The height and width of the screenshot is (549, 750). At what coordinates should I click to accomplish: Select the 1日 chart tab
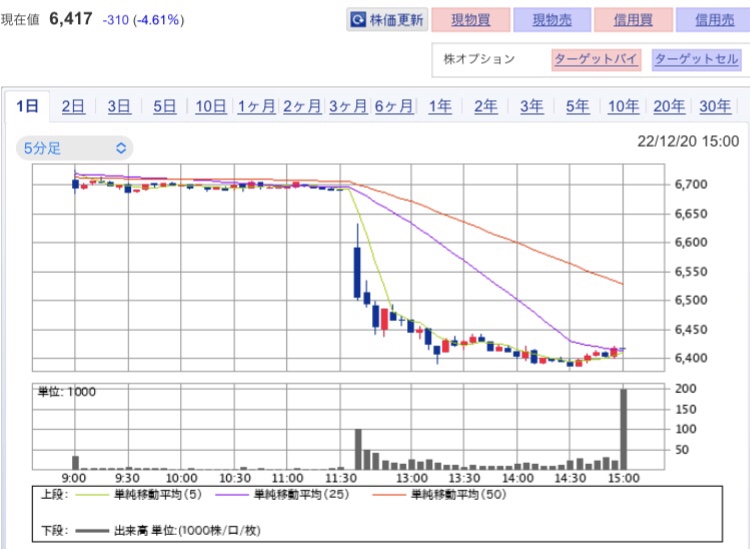(27, 106)
